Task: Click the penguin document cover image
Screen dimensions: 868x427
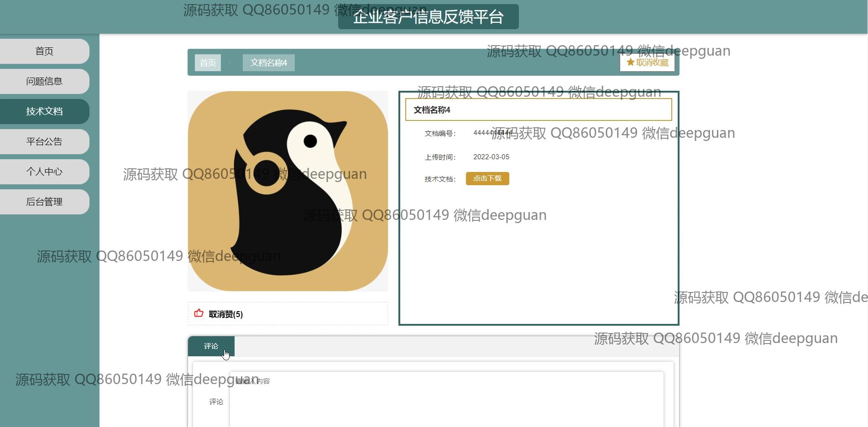Action: tap(288, 191)
